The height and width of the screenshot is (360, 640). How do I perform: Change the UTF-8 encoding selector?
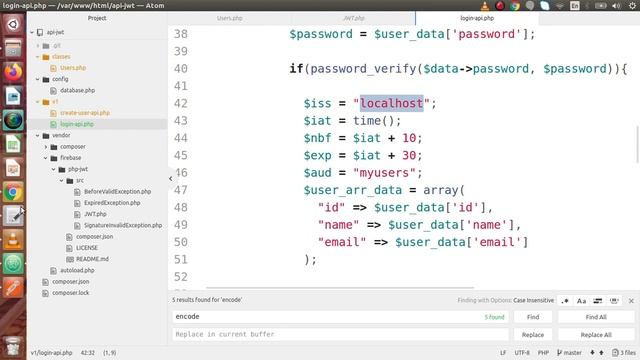tap(522, 353)
